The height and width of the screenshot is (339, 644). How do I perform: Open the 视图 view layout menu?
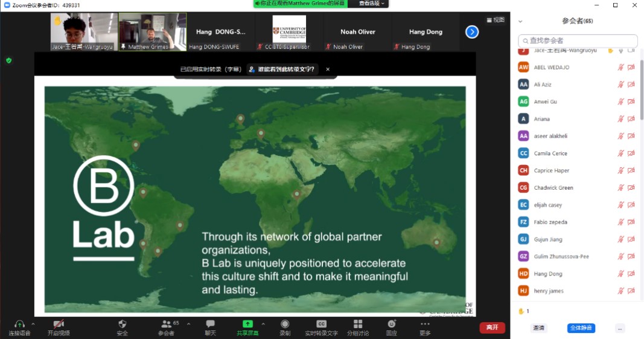pyautogui.click(x=495, y=19)
